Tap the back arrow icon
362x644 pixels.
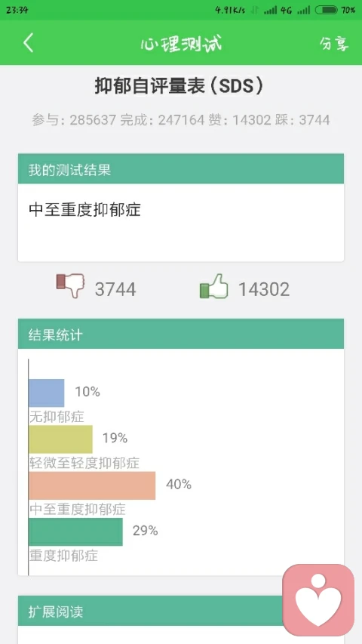coord(28,43)
